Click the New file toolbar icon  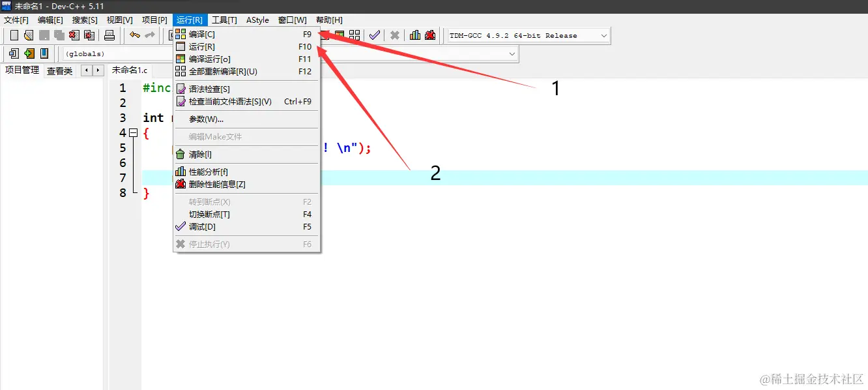click(x=14, y=35)
